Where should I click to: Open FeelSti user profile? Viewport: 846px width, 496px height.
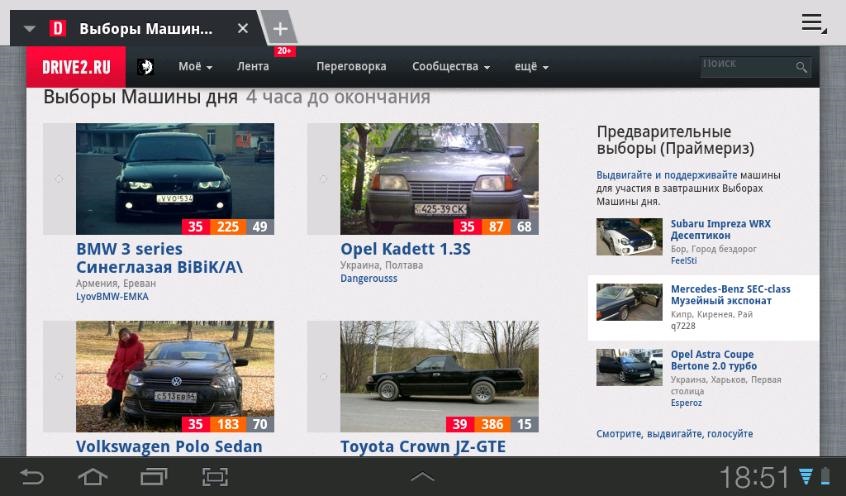684,261
